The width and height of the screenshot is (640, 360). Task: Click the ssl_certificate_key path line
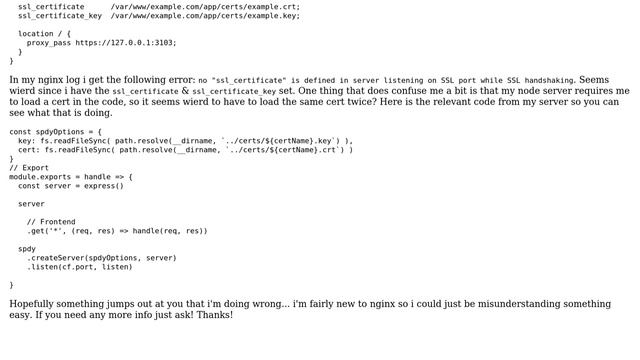159,16
